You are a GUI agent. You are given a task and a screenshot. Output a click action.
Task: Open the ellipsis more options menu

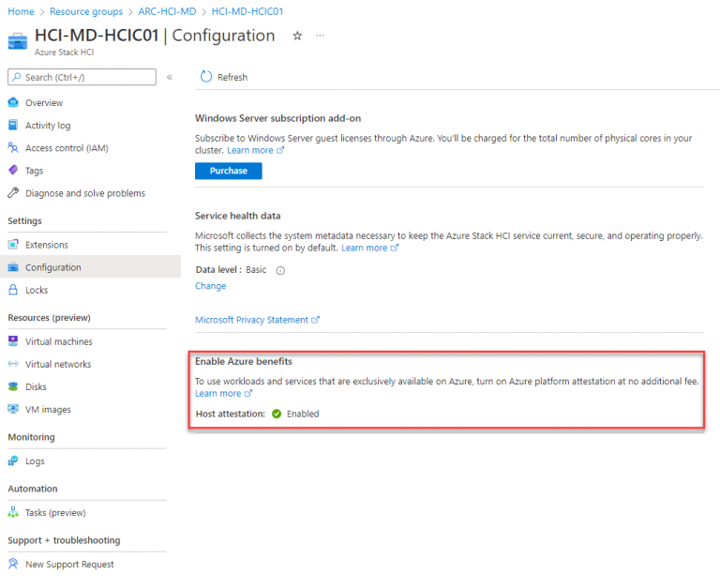[321, 36]
